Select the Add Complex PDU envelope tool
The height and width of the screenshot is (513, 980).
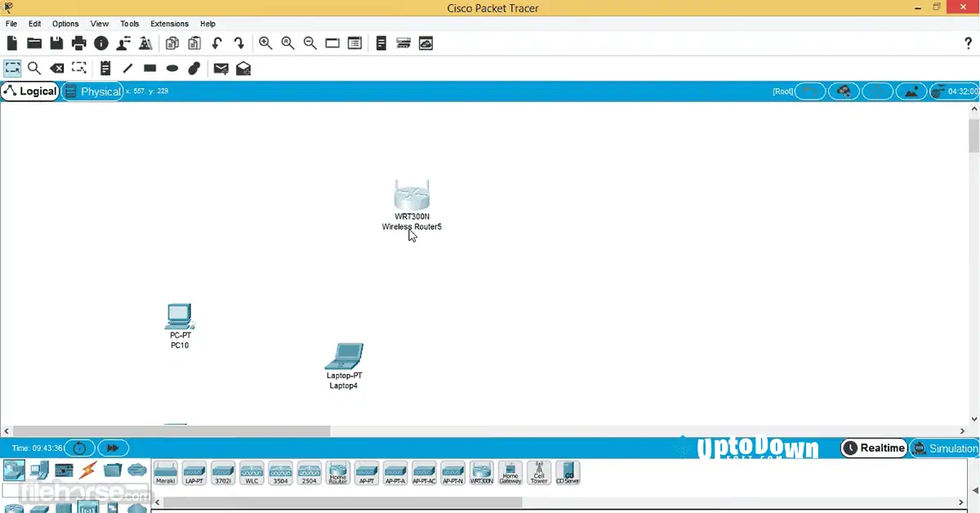pos(243,69)
